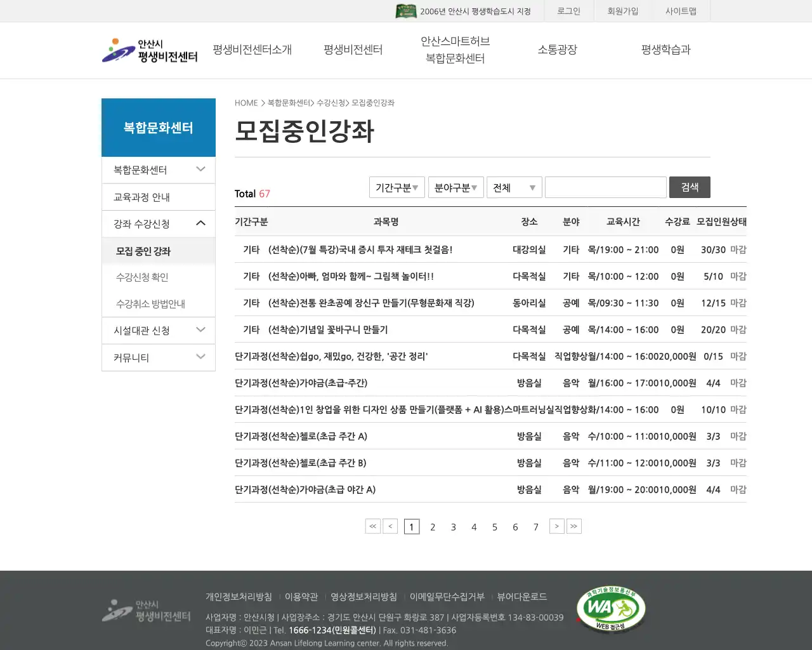Click the 로그인 link at the top
The height and width of the screenshot is (650, 812).
point(568,11)
